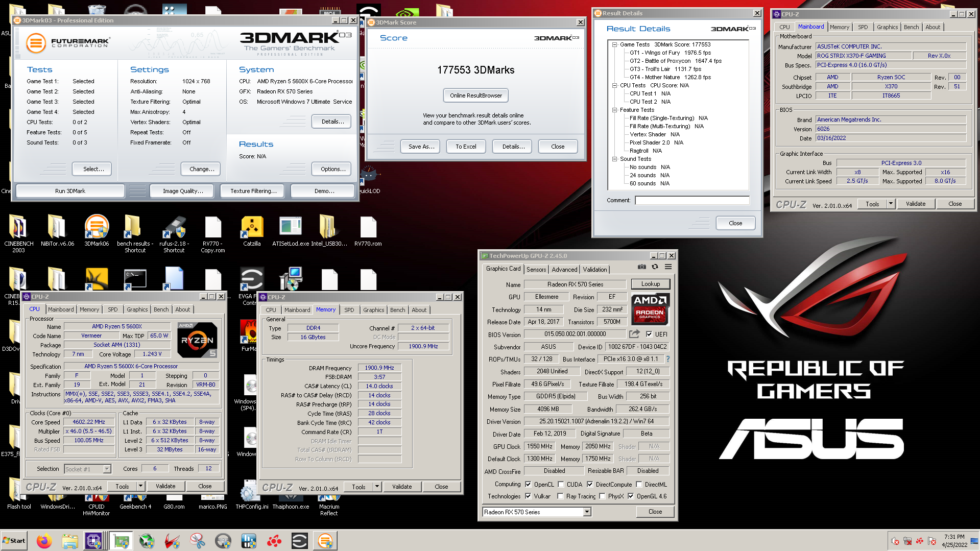
Task: Open ATISetLod.exe on the desktop
Action: click(x=291, y=230)
